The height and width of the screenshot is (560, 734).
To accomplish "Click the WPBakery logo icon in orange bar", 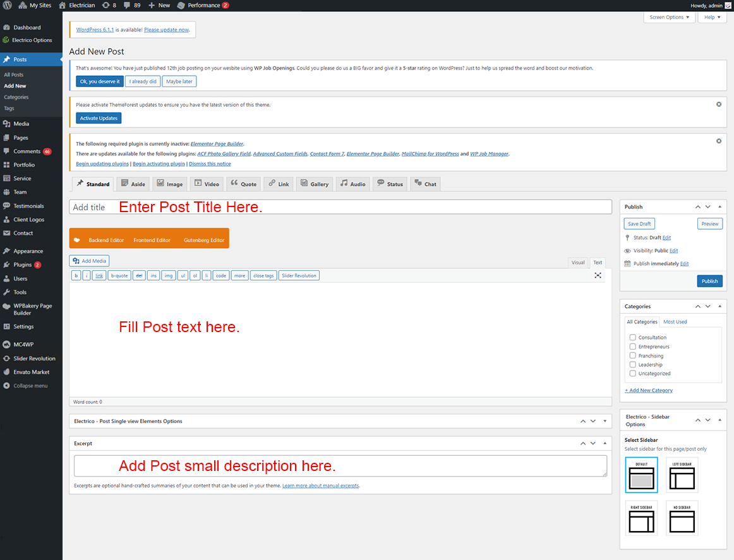I will click(x=76, y=240).
